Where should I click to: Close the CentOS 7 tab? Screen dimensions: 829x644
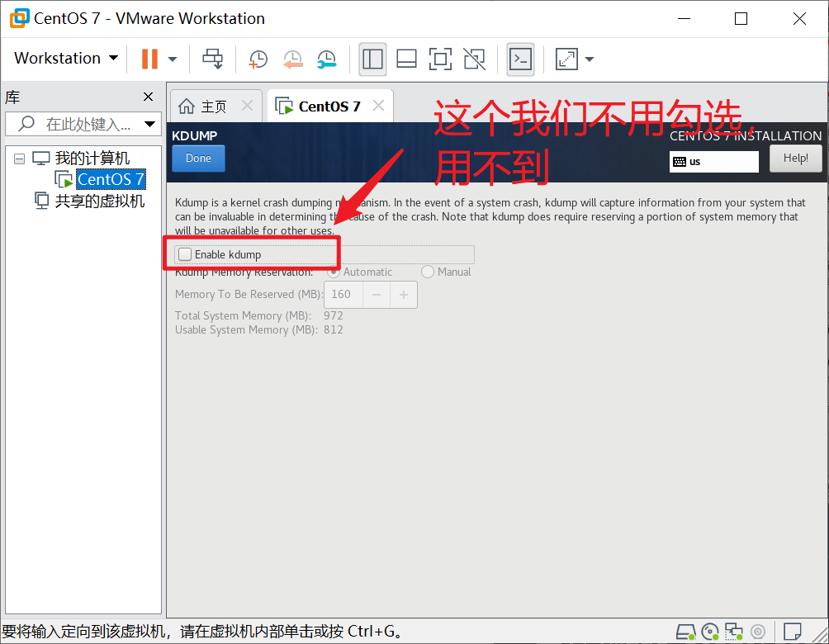[378, 106]
